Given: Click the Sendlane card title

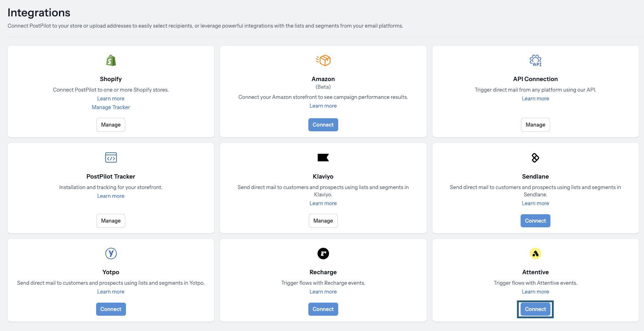Looking at the screenshot, I should [x=536, y=176].
